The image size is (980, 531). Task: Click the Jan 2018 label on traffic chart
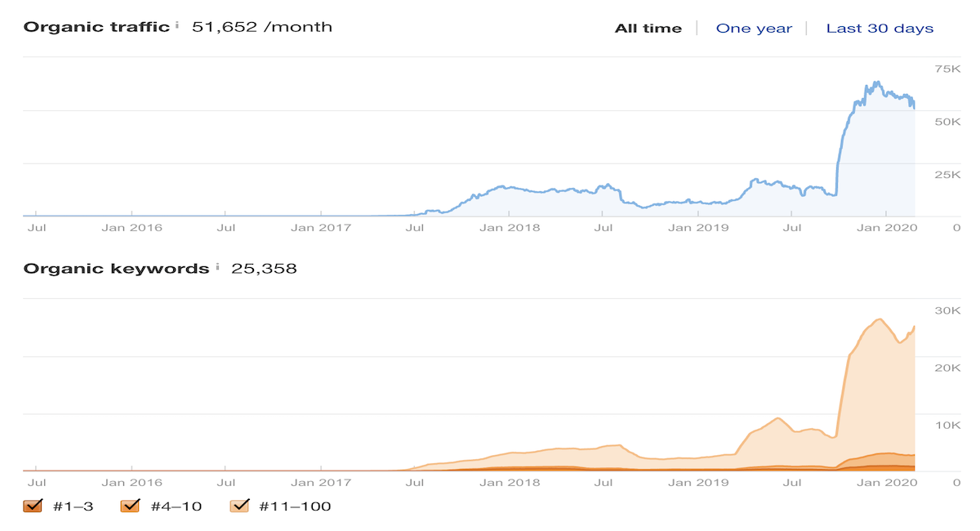pos(509,227)
